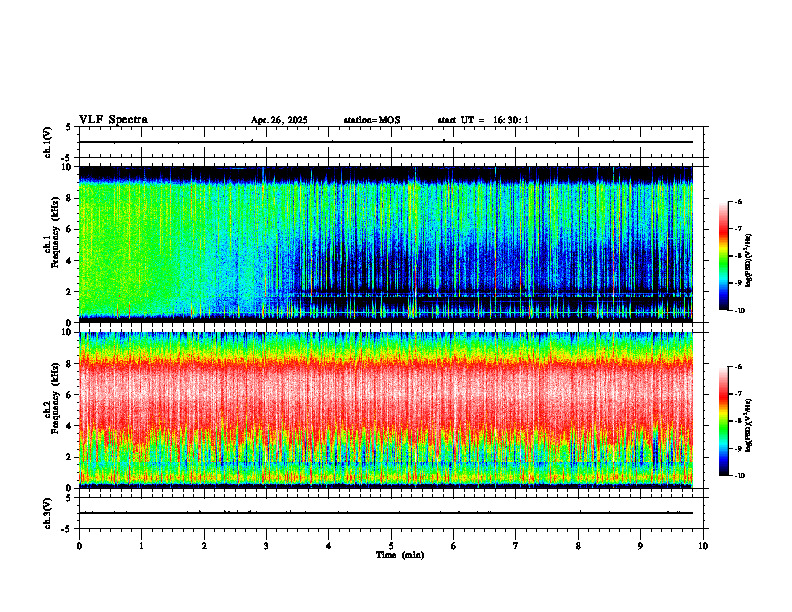
Task: Click the time axis tick label "5"
Action: (391, 546)
